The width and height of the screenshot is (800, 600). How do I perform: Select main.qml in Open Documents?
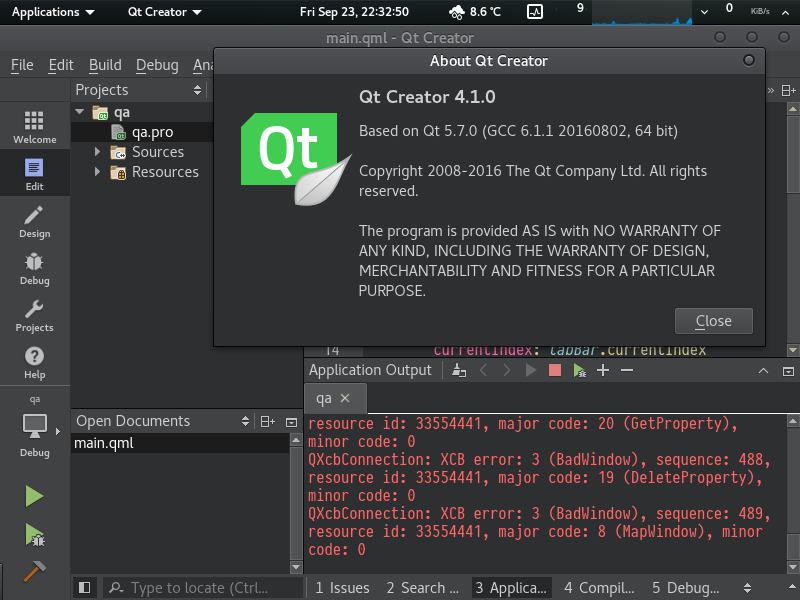click(104, 443)
